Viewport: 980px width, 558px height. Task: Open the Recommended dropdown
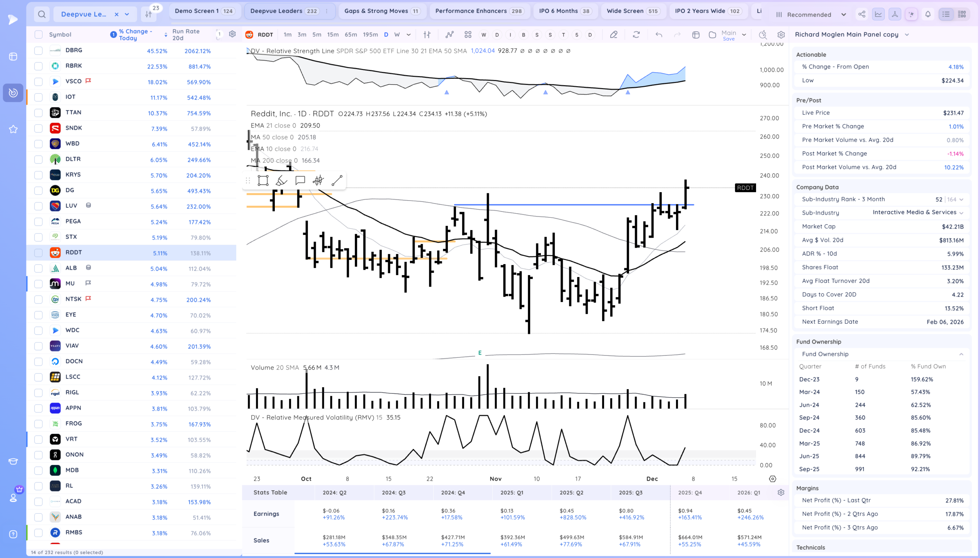[x=811, y=15]
